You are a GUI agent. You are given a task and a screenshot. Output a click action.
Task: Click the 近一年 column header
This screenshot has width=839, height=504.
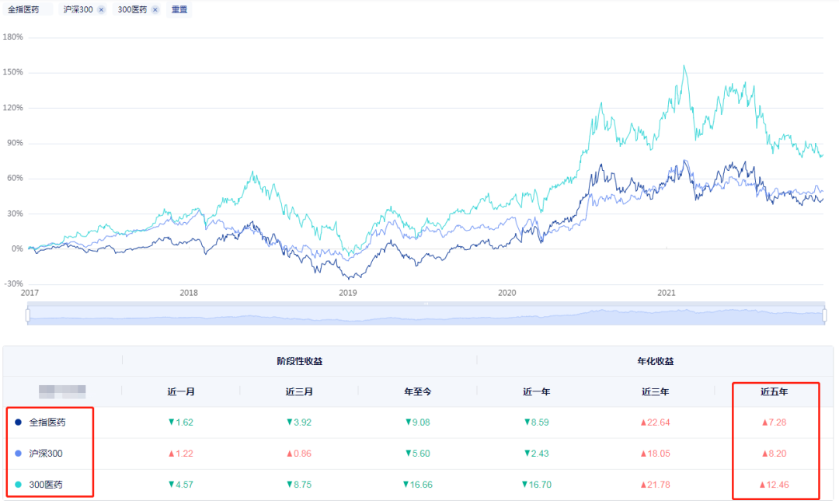(x=537, y=391)
